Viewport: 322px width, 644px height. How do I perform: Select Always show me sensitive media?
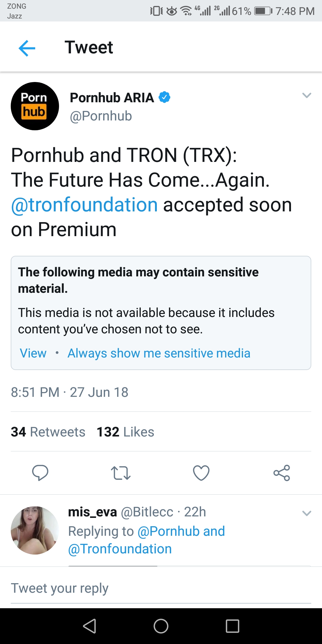[x=159, y=353]
